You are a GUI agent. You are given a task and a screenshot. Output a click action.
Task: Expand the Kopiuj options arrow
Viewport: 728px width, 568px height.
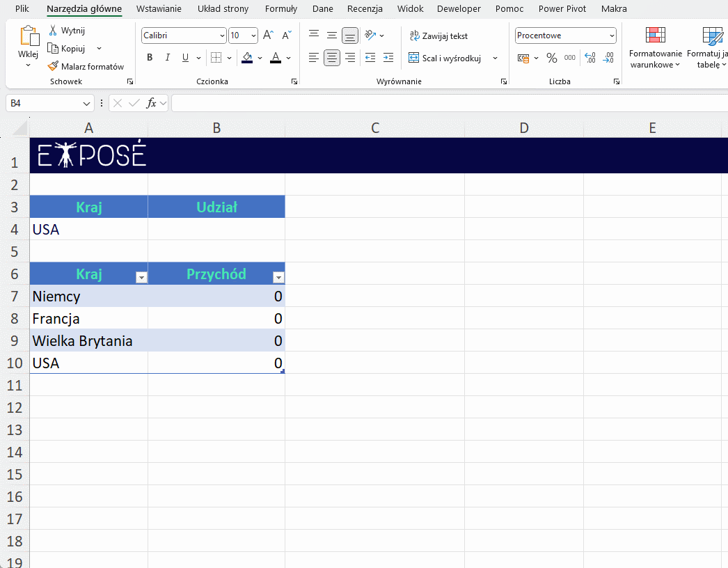tap(99, 48)
